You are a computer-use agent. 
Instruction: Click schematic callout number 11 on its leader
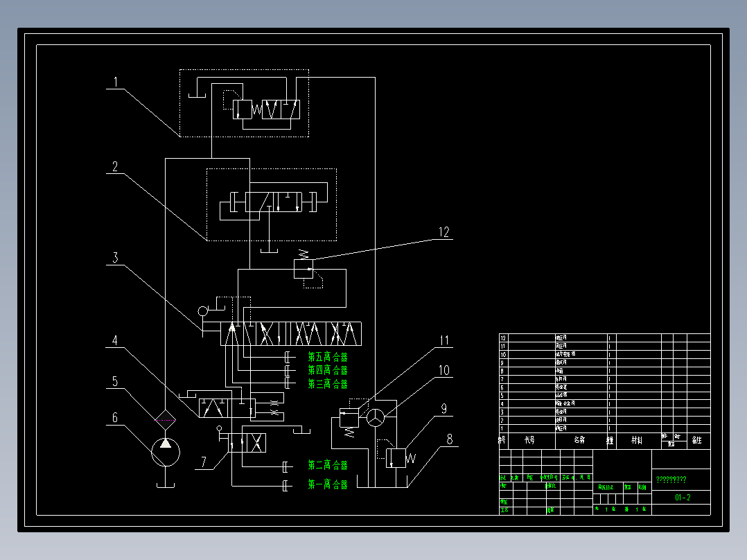tap(444, 340)
